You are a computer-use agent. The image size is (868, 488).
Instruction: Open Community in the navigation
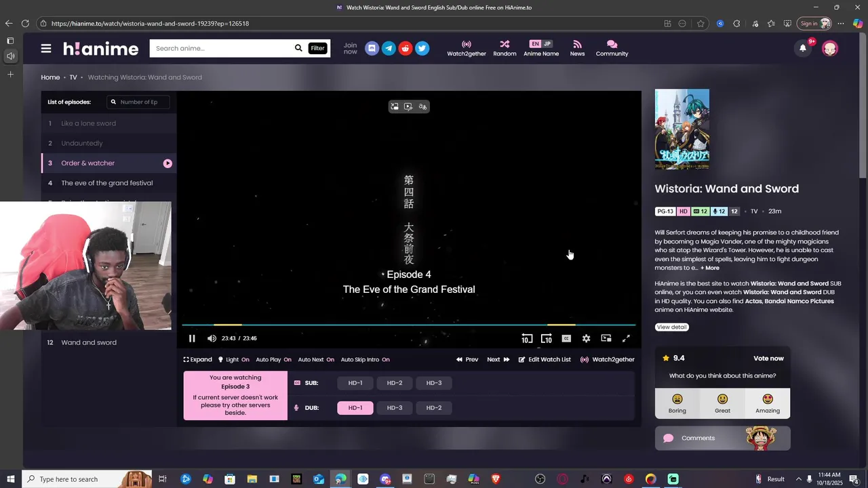click(612, 48)
